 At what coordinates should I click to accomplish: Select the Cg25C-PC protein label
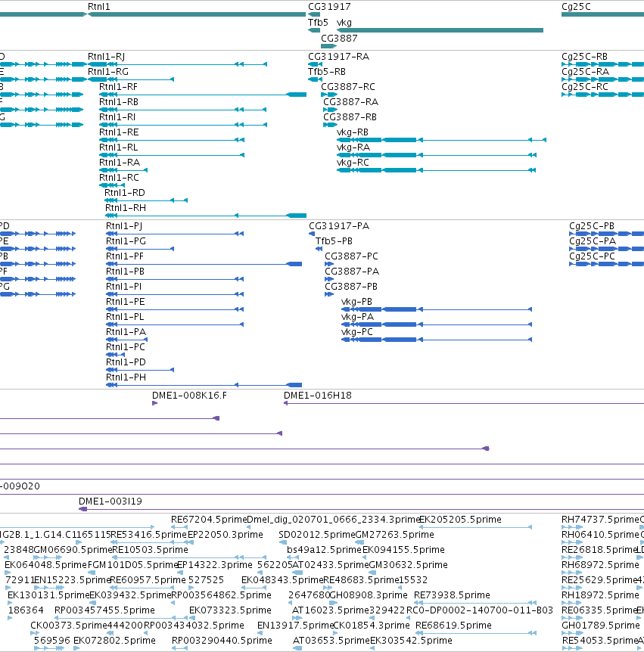click(x=592, y=256)
